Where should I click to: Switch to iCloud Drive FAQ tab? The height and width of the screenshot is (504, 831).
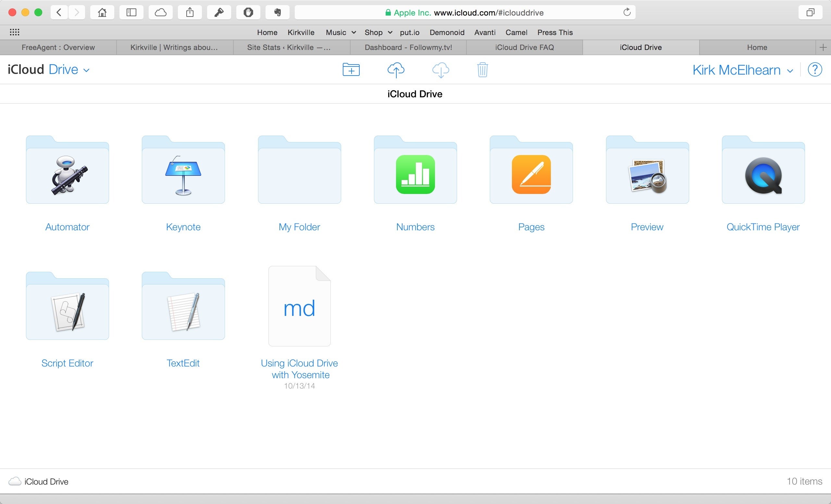[x=525, y=47]
